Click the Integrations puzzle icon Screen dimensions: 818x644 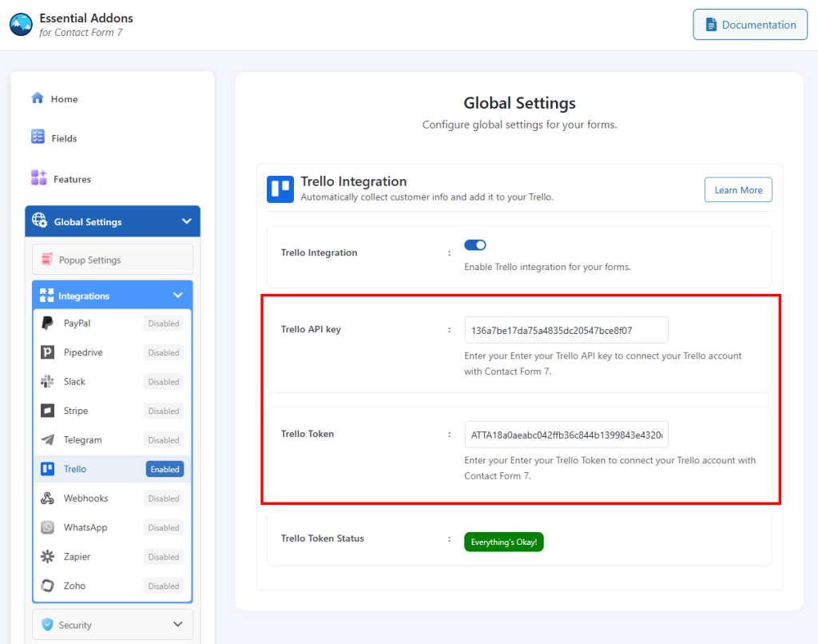[46, 296]
